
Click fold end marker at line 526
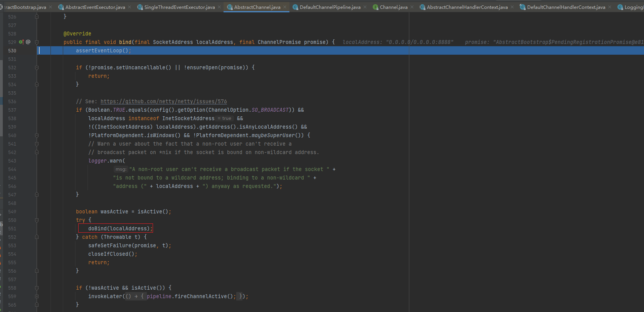(37, 17)
